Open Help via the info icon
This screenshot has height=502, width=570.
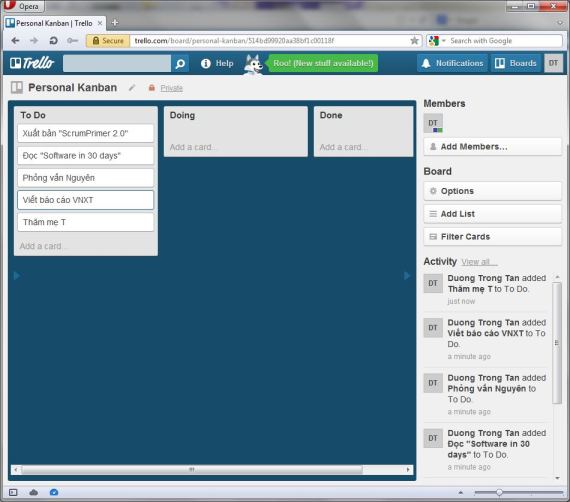206,64
